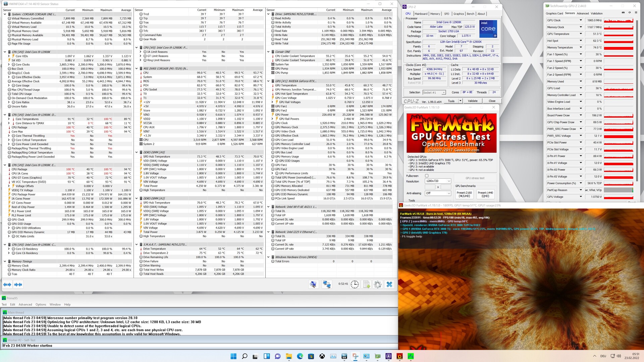Open Microsoft Store from taskbar
Screen dimensions: 644x362
(311, 356)
